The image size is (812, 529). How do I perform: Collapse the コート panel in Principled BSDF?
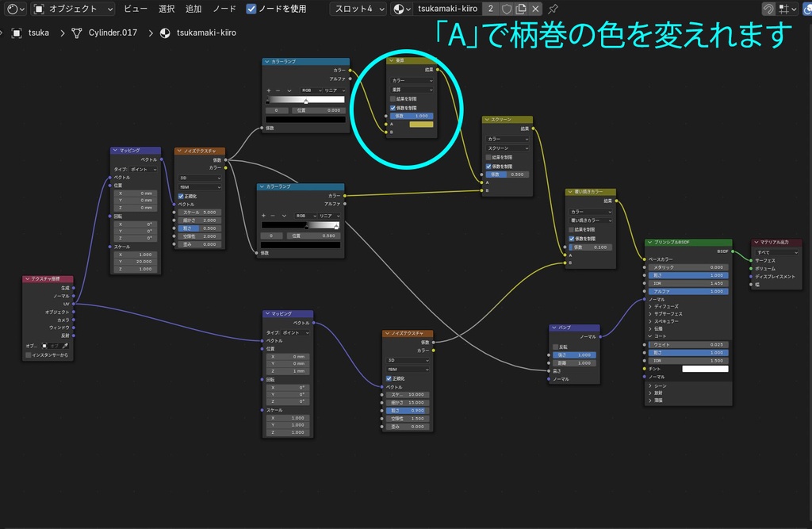[657, 336]
